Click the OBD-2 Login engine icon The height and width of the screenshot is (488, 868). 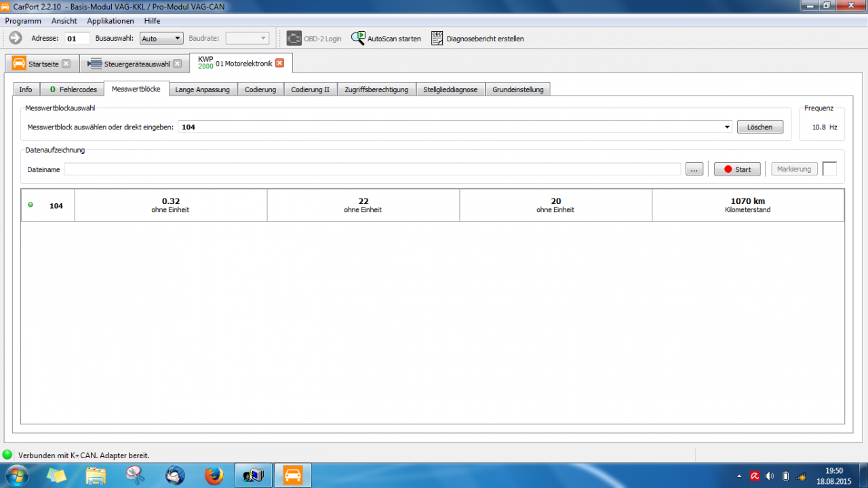tap(294, 38)
